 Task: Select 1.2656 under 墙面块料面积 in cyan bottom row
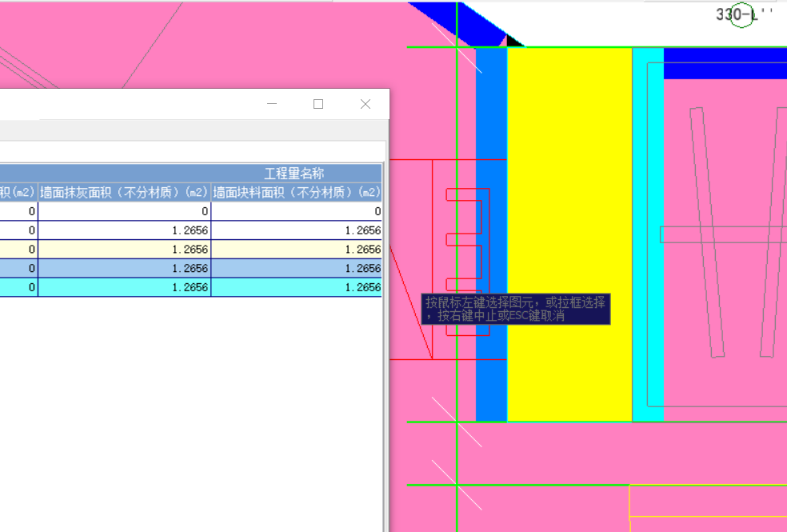click(297, 287)
